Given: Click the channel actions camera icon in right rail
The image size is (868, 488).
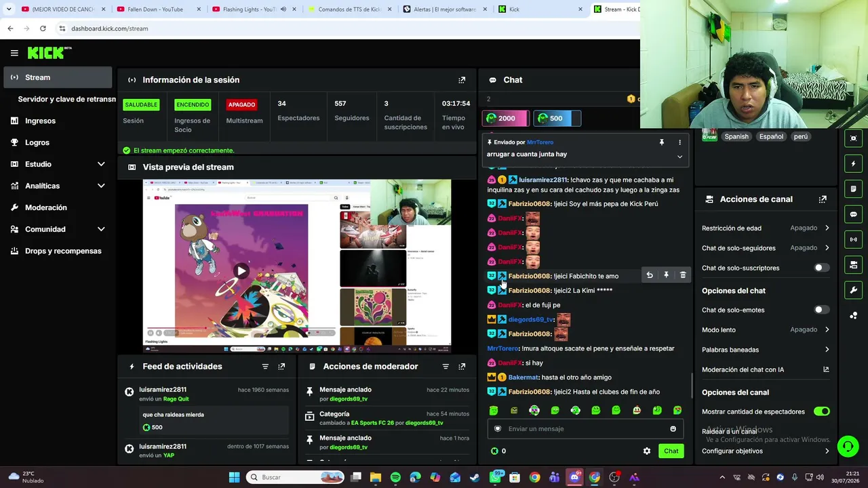Looking at the screenshot, I should [853, 265].
